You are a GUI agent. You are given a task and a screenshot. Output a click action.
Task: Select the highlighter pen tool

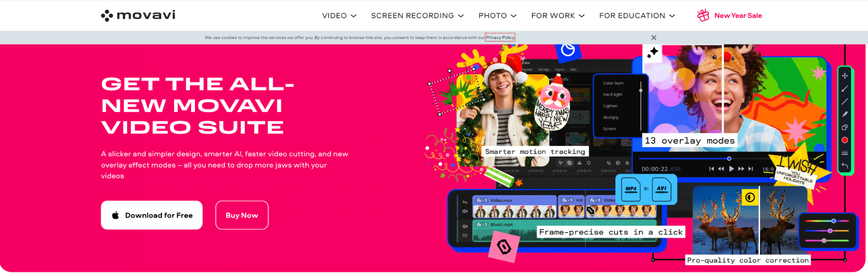[845, 114]
